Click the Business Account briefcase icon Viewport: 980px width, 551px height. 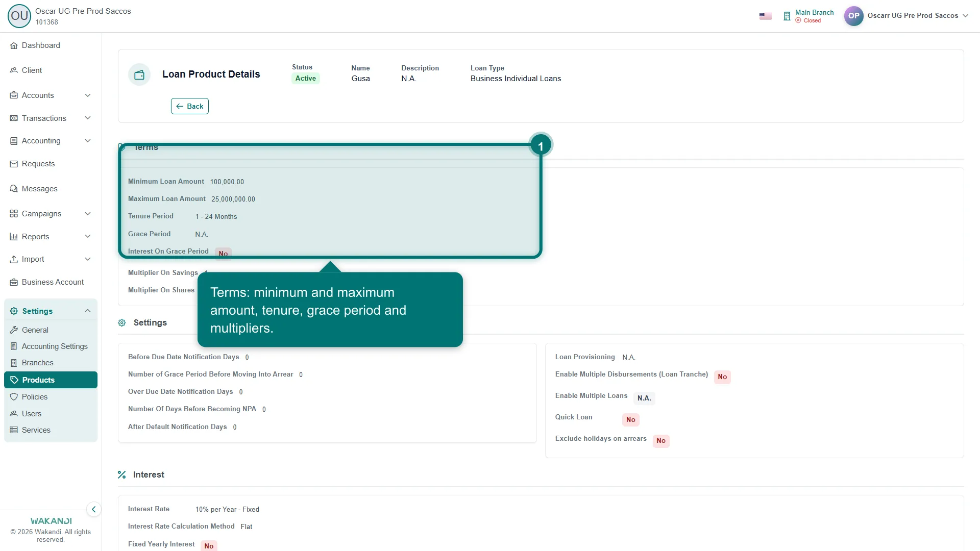[x=14, y=282]
